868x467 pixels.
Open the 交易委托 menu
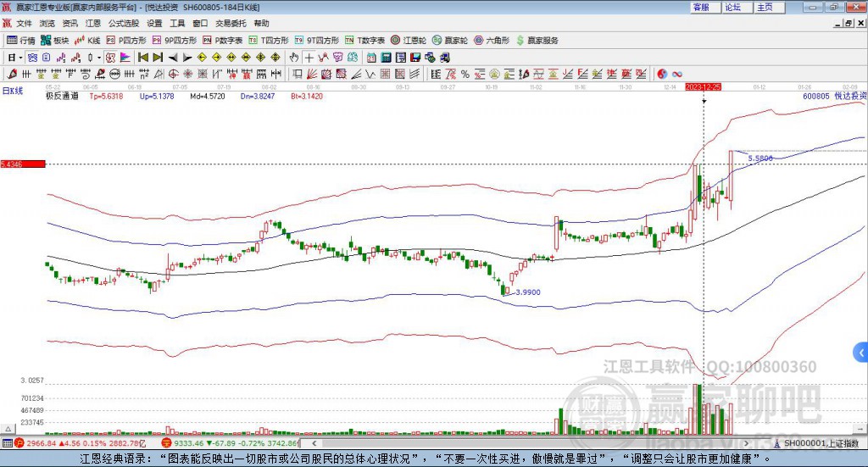[x=231, y=23]
